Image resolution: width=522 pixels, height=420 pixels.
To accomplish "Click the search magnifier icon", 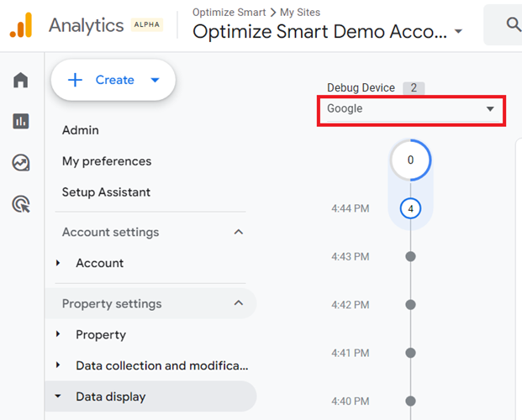I will pyautogui.click(x=513, y=24).
